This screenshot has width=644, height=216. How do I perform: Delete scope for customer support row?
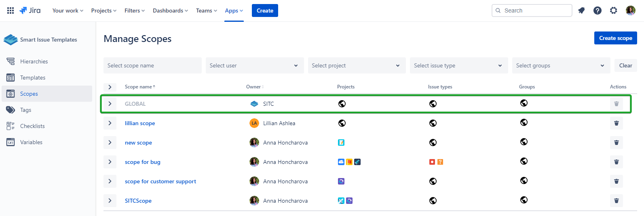pos(616,181)
